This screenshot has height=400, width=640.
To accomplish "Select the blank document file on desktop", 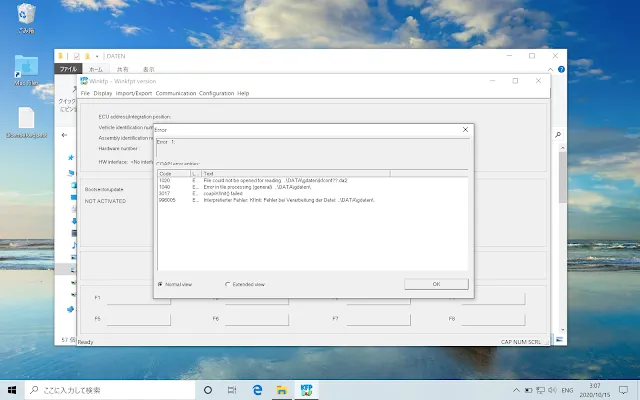I will pyautogui.click(x=27, y=122).
